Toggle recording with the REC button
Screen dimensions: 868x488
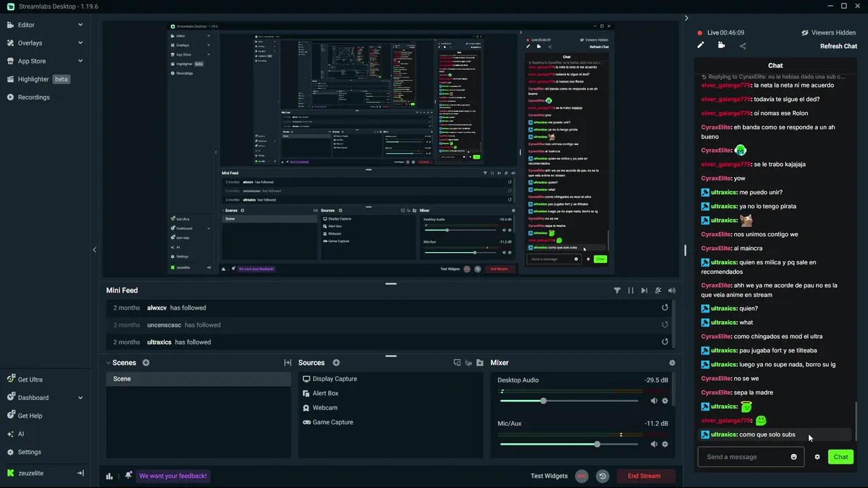point(581,476)
